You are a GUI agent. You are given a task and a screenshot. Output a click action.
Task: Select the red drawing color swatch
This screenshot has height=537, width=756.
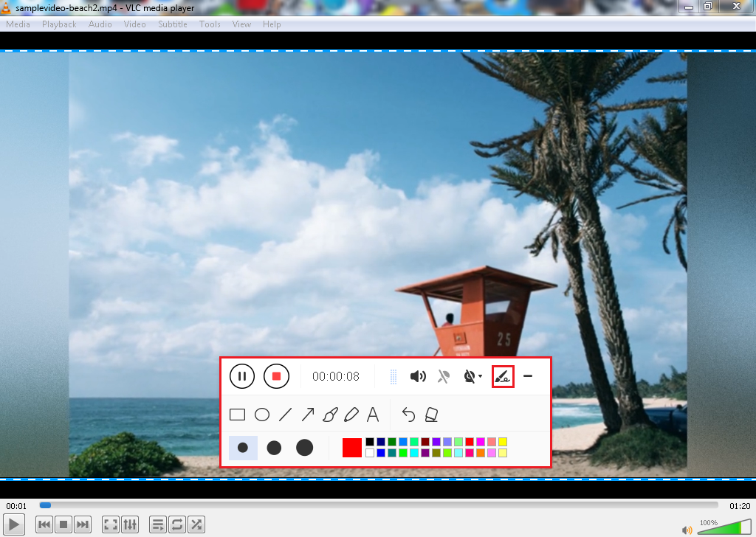pyautogui.click(x=351, y=448)
